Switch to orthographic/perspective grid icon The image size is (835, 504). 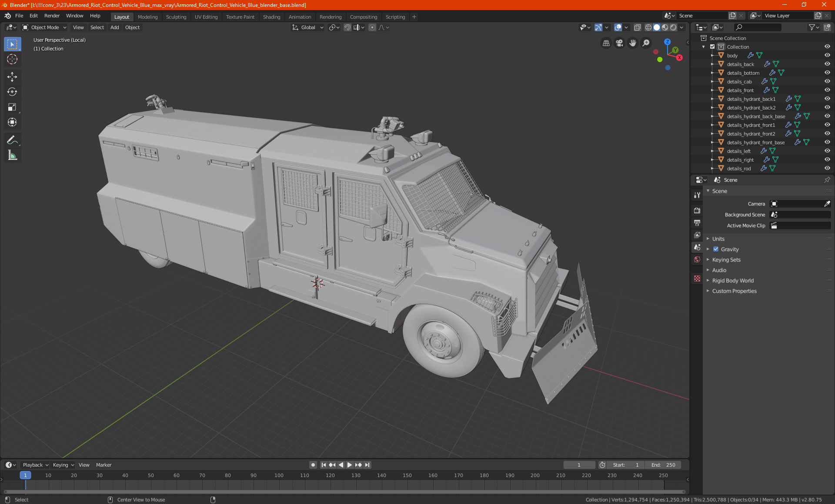tap(606, 43)
